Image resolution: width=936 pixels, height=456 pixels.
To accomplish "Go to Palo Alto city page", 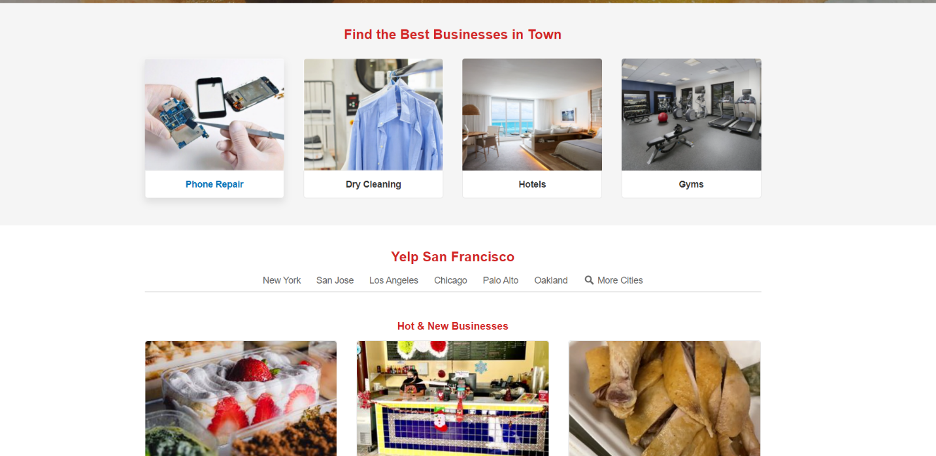I will [x=500, y=281].
